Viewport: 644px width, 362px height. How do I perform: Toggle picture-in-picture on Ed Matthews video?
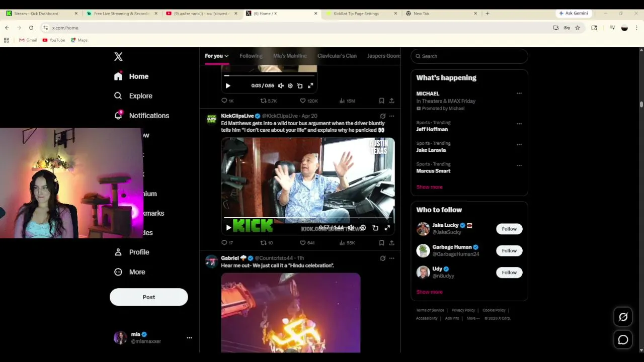click(375, 228)
